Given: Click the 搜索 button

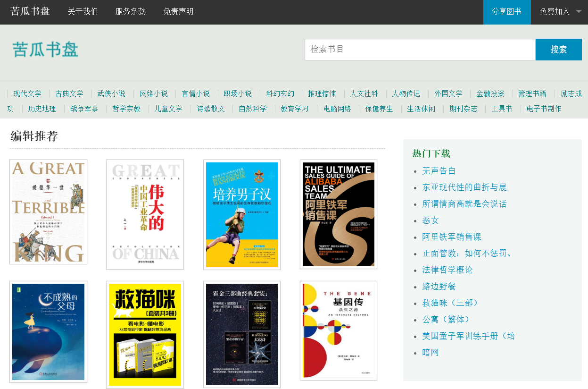Looking at the screenshot, I should pyautogui.click(x=559, y=50).
